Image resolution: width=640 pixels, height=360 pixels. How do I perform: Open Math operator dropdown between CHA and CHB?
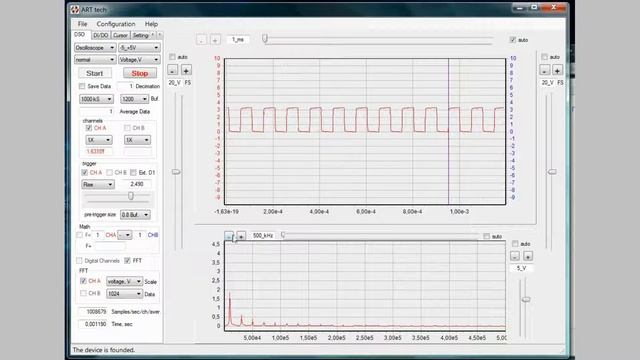(x=124, y=235)
